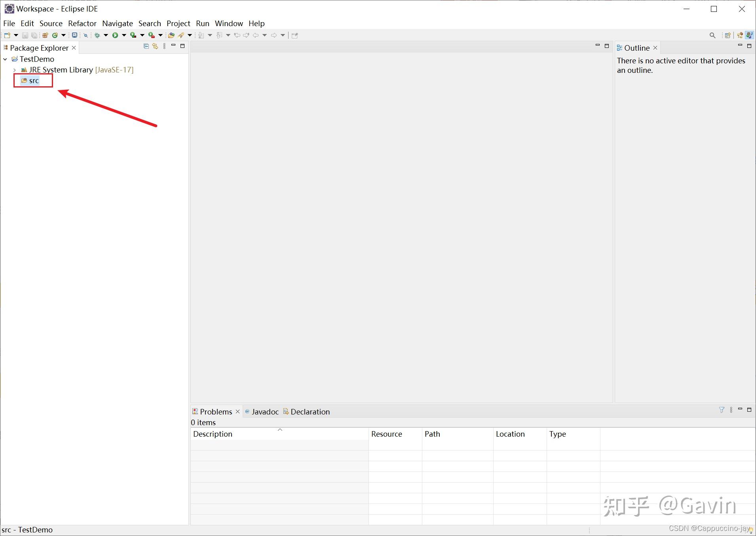Open the Open Perspective icon
The width and height of the screenshot is (756, 536).
728,35
